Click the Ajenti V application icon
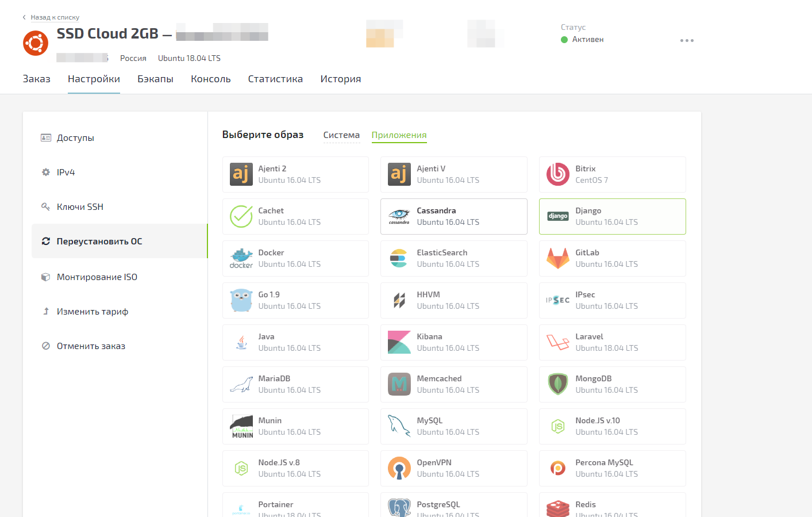812x517 pixels. pyautogui.click(x=399, y=174)
